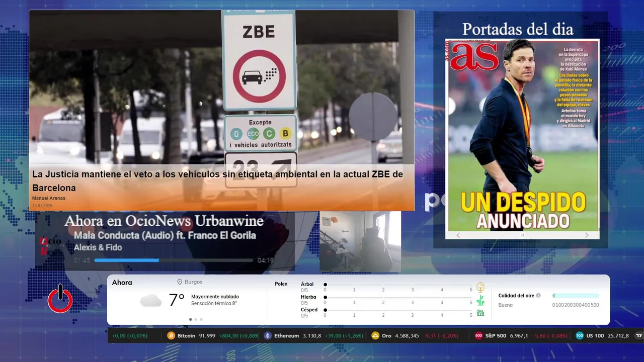The width and height of the screenshot is (644, 362).
Task: Click the Ethereum logo icon in ticker
Action: [268, 336]
